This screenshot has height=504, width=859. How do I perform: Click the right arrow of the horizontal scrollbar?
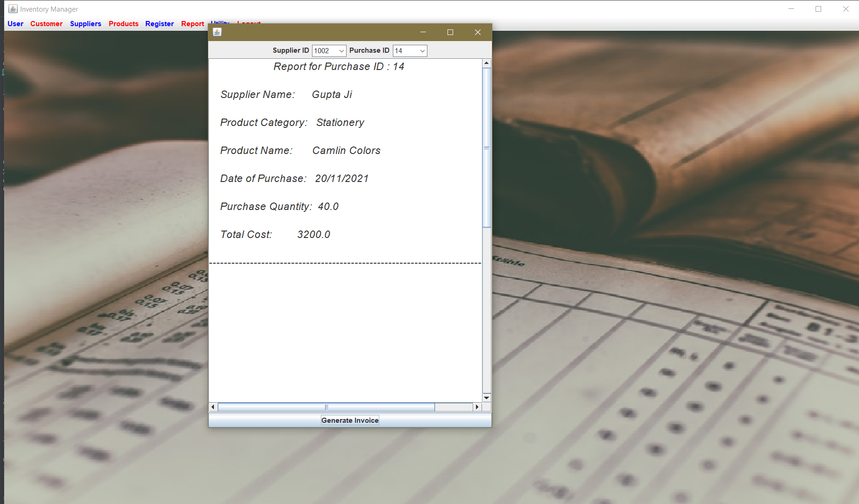[477, 406]
